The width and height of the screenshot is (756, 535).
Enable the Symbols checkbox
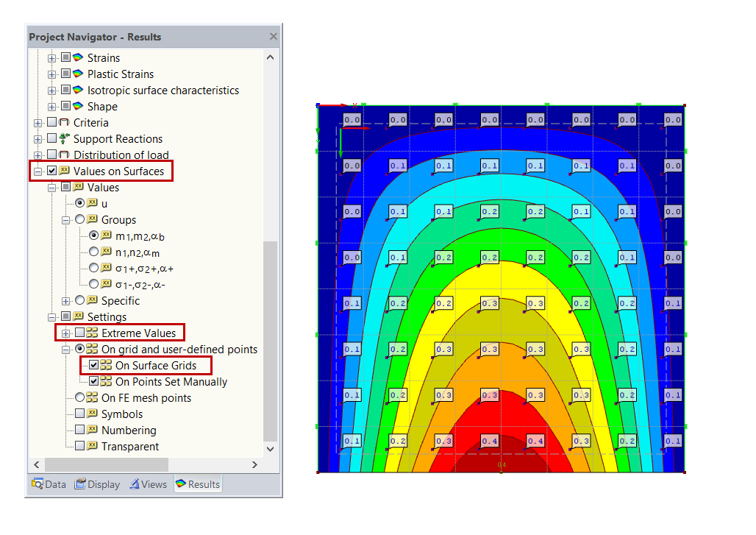[x=81, y=414]
